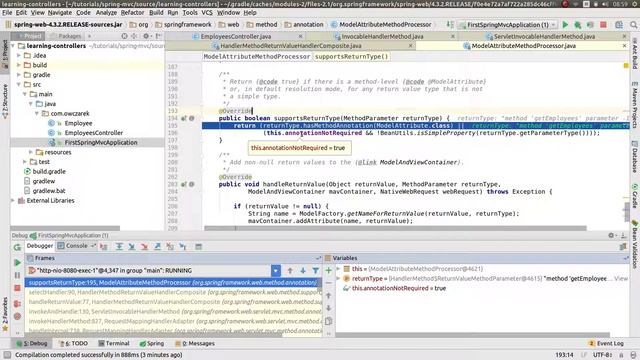
Task: Click View link for returnType value
Action: coord(621,278)
